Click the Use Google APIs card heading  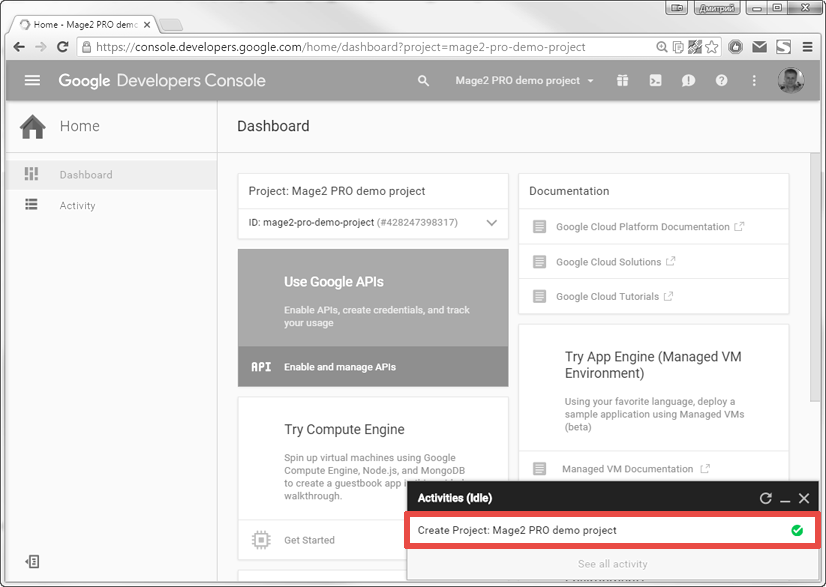(333, 282)
